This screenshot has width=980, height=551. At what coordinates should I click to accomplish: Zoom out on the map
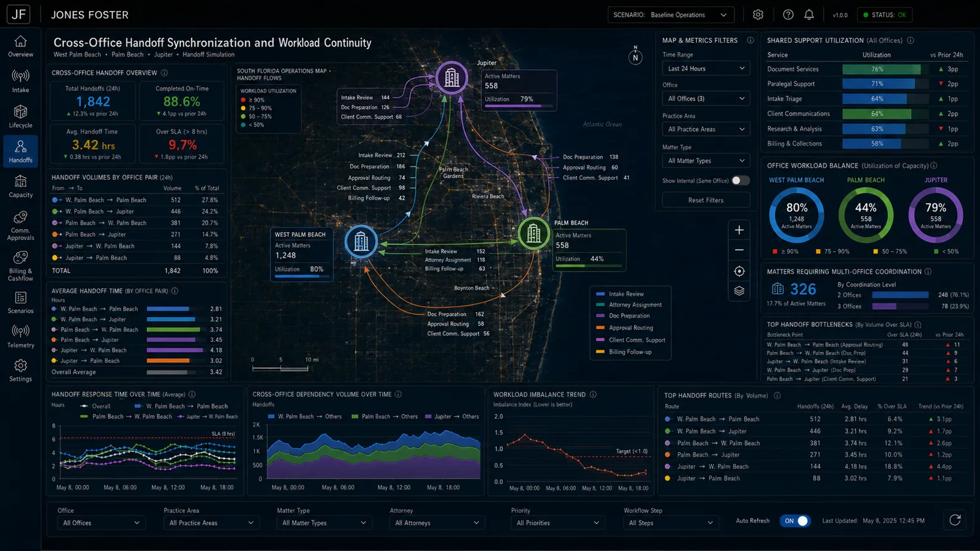tap(739, 250)
